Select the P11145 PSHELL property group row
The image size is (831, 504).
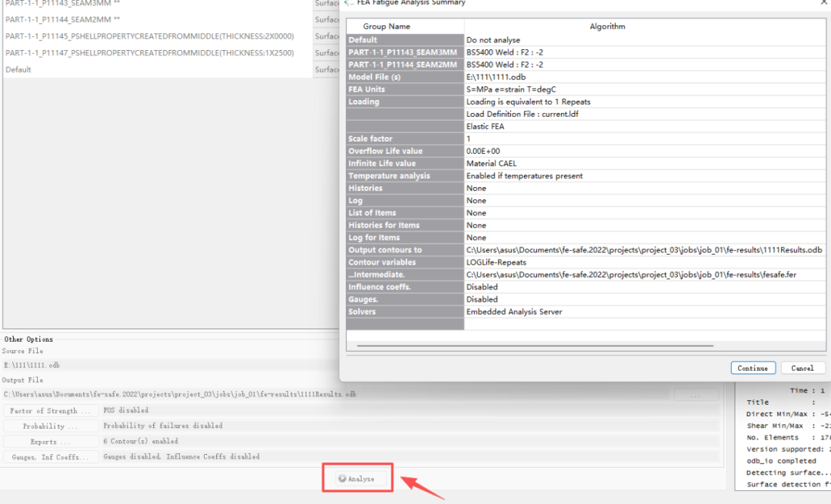[158, 36]
